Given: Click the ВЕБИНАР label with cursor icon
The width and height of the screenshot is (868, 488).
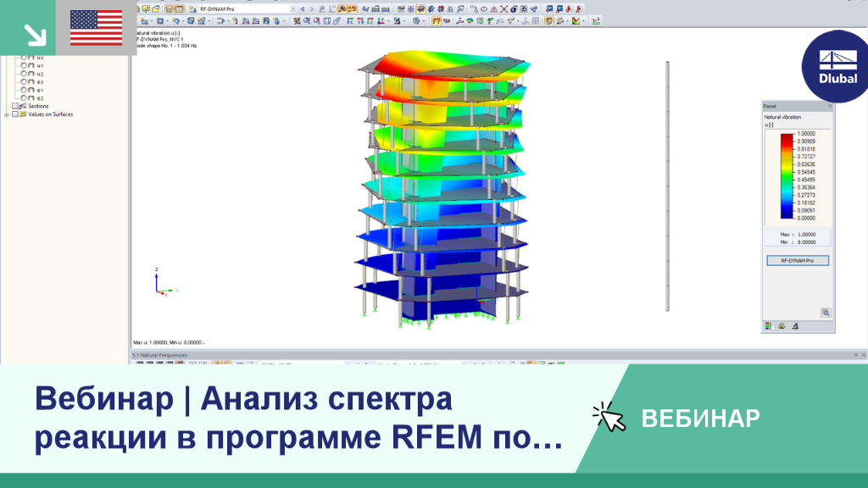Looking at the screenshot, I should 676,419.
